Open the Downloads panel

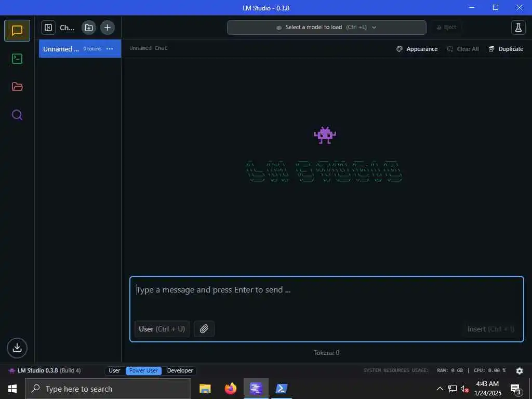click(x=17, y=348)
